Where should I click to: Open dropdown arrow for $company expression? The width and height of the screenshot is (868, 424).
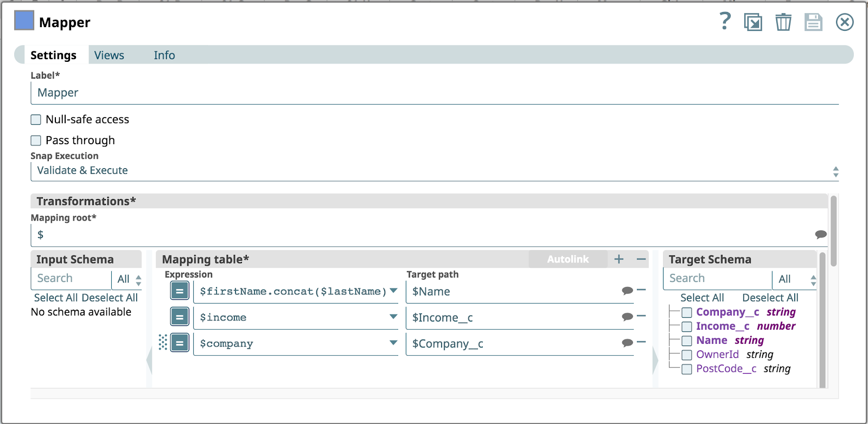click(393, 343)
